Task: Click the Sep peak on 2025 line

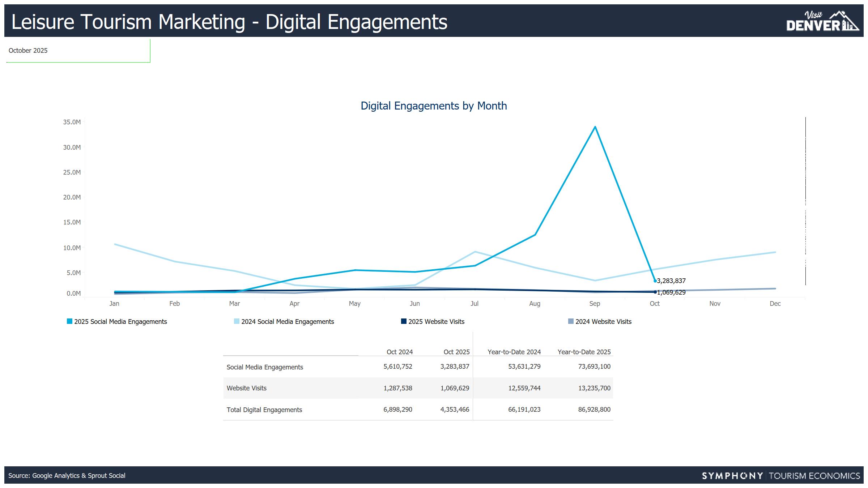Action: (x=595, y=127)
